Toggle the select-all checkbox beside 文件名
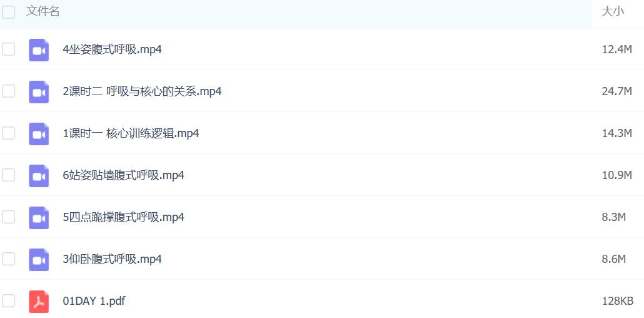This screenshot has width=644, height=318. coord(8,12)
